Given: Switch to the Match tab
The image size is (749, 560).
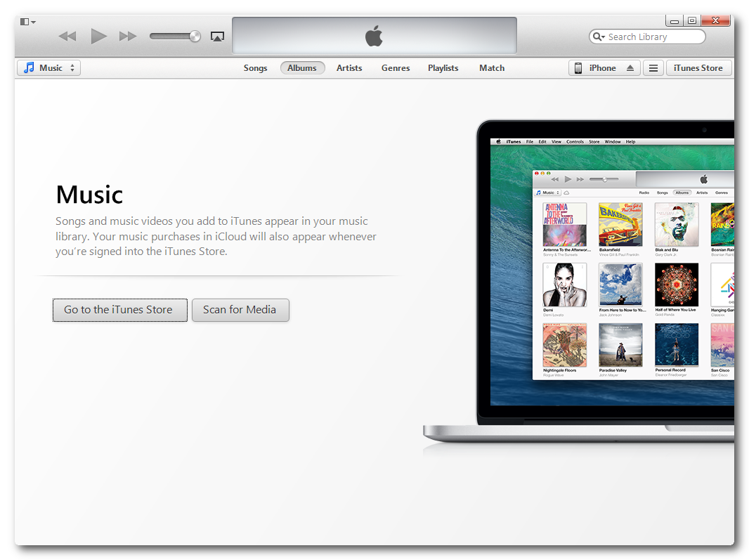Looking at the screenshot, I should tap(492, 68).
